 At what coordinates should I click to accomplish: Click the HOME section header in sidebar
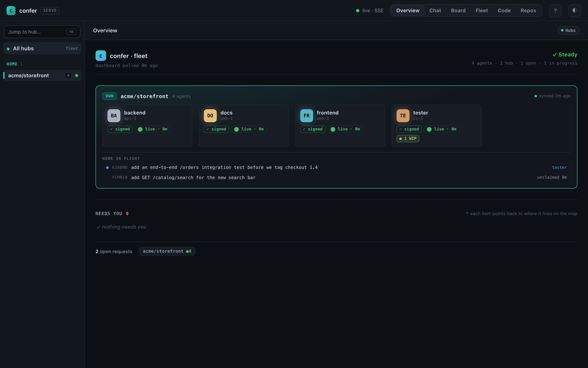point(12,64)
